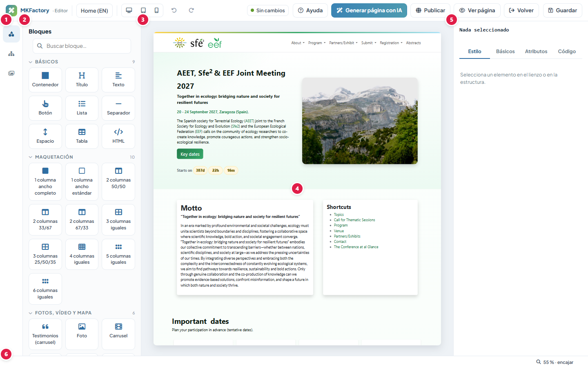
Task: Switch to tablet preview device
Action: click(143, 10)
